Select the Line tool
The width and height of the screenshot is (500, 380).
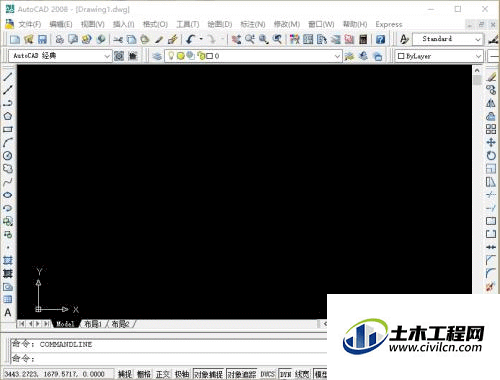click(x=8, y=77)
